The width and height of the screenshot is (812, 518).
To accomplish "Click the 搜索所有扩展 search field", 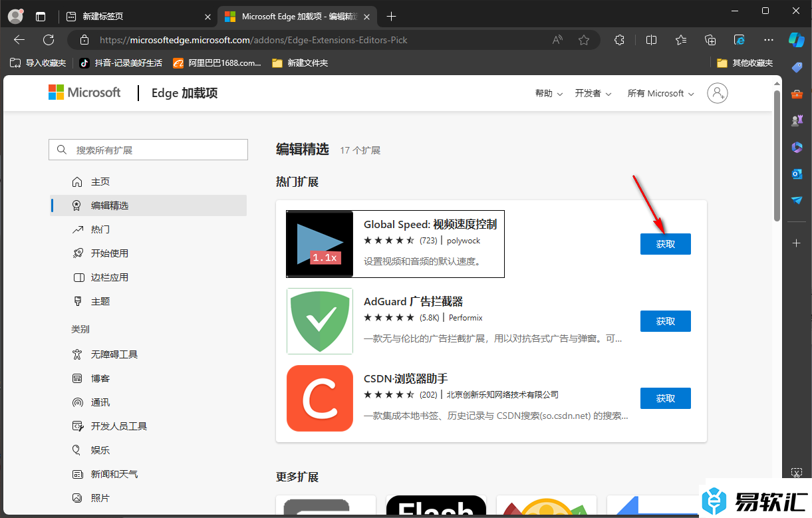I will [148, 150].
